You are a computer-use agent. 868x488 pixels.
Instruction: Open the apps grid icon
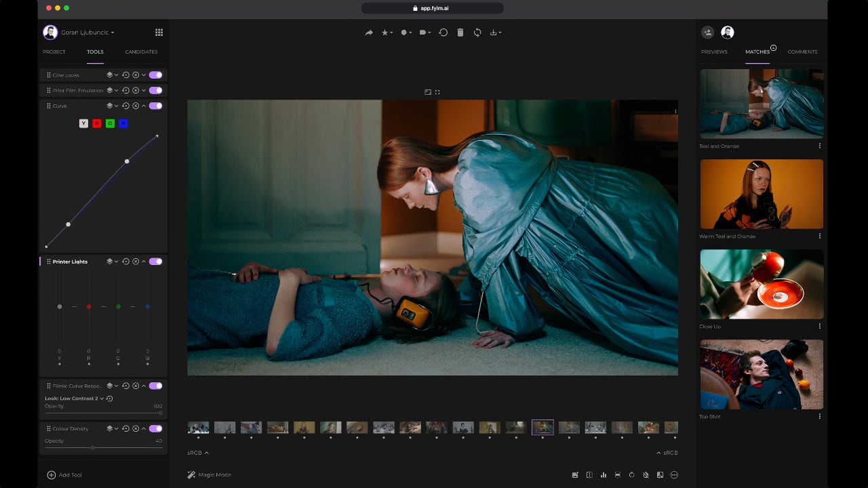159,33
